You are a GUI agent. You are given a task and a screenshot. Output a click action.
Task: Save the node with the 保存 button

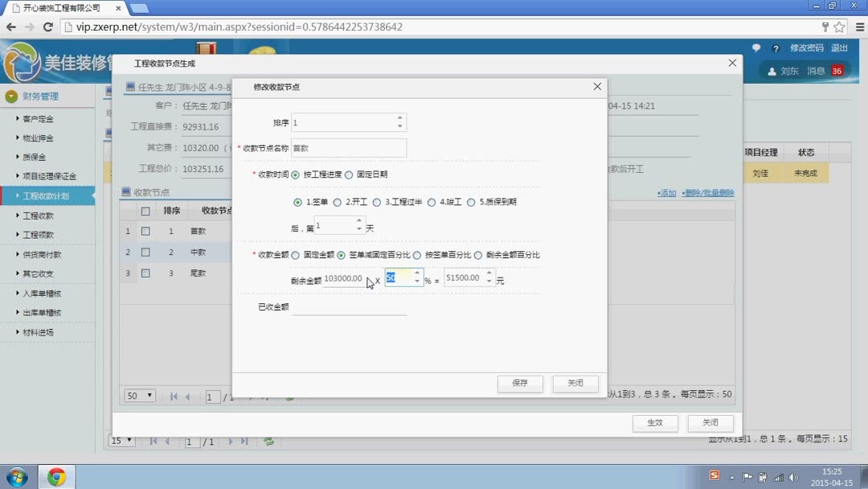pyautogui.click(x=520, y=384)
